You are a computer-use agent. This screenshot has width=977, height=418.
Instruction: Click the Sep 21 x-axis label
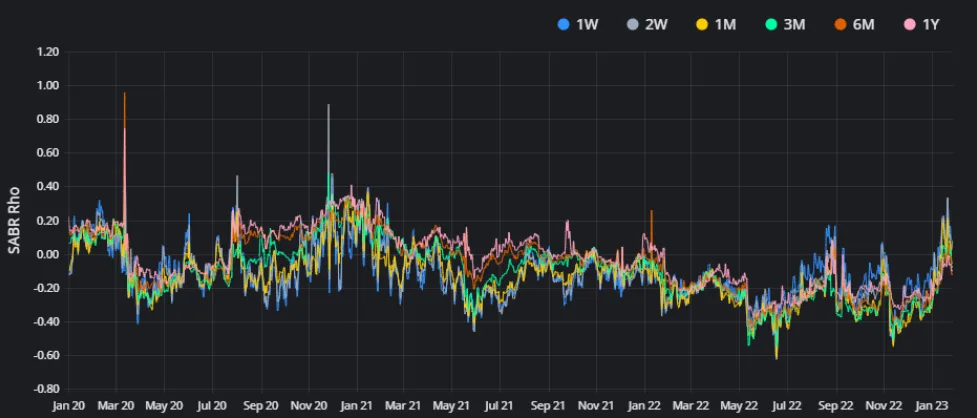pos(549,404)
